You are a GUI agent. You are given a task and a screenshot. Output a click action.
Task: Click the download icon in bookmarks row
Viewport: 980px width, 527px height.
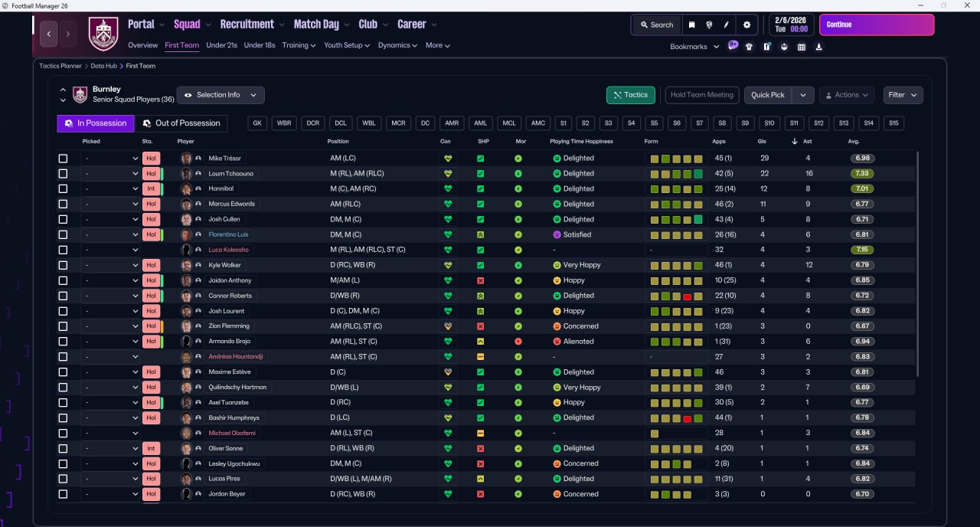click(x=819, y=46)
